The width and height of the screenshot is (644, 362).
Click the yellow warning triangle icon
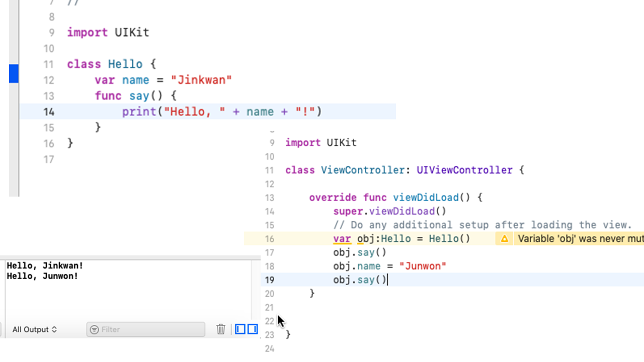[504, 239]
